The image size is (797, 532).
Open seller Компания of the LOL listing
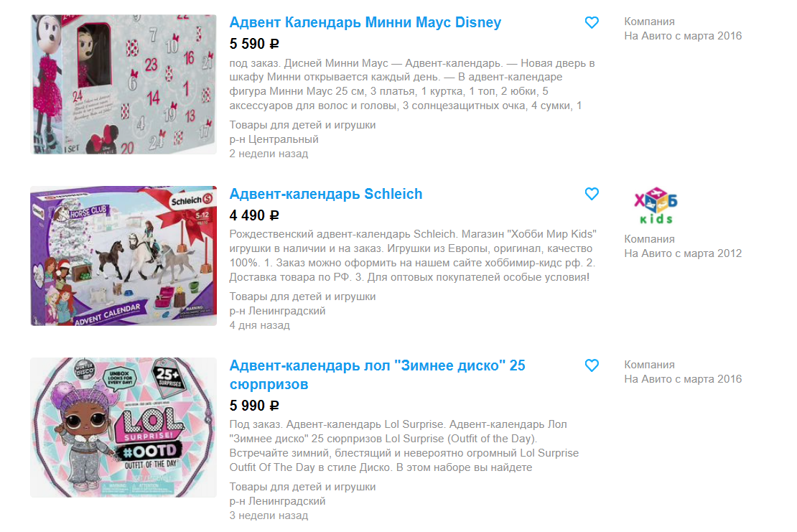650,364
